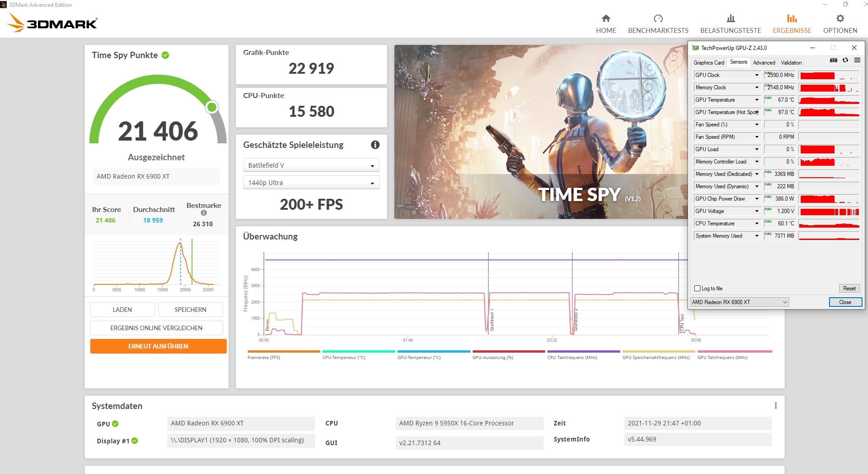Open GPU-Z hamburger menu

tap(857, 60)
